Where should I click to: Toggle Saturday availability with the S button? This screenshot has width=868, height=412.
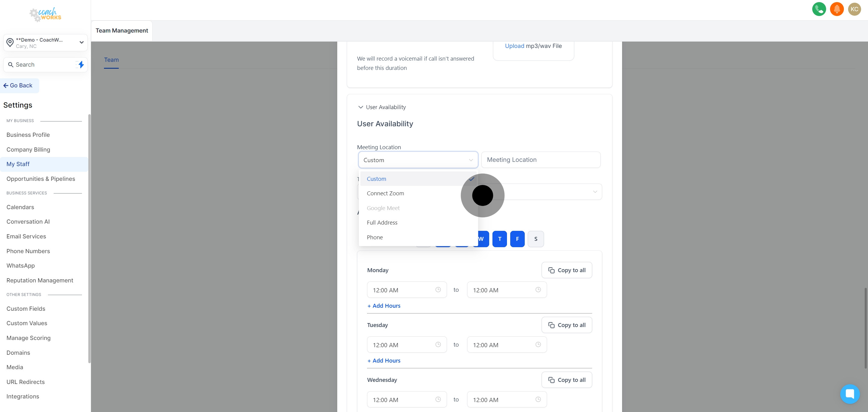pos(536,238)
